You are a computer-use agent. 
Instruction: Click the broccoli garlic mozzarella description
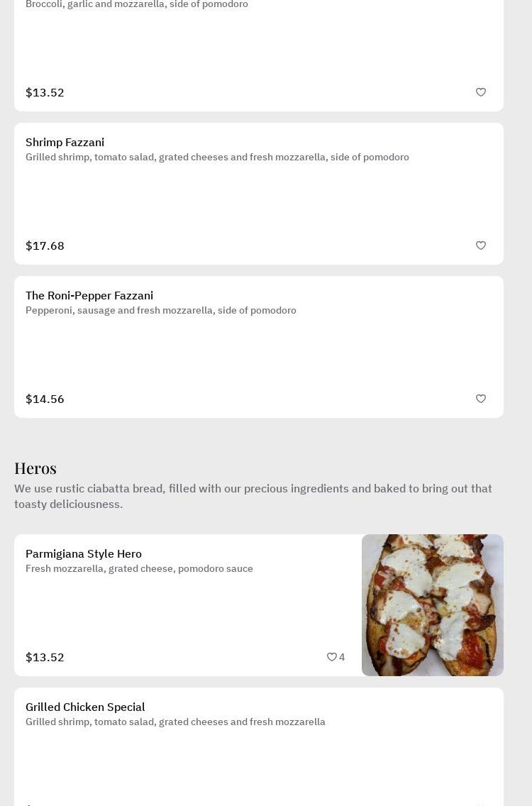point(137,4)
